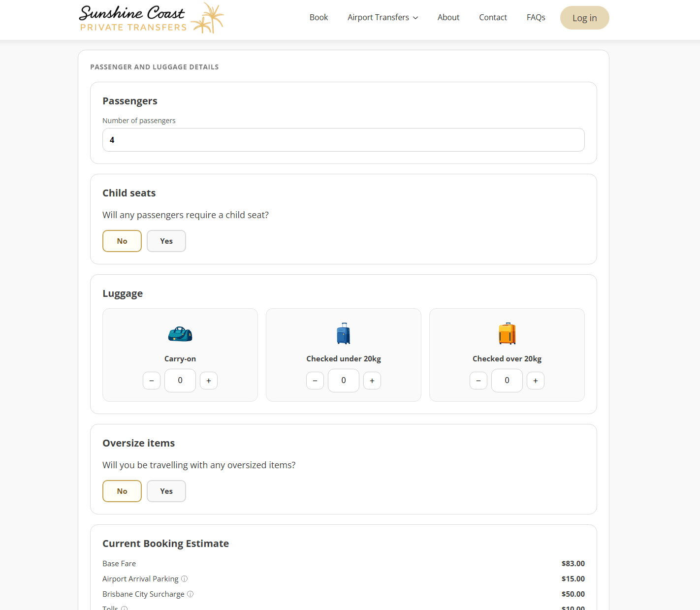
Task: Click the orange checked over 20kg suitcase icon
Action: (507, 333)
